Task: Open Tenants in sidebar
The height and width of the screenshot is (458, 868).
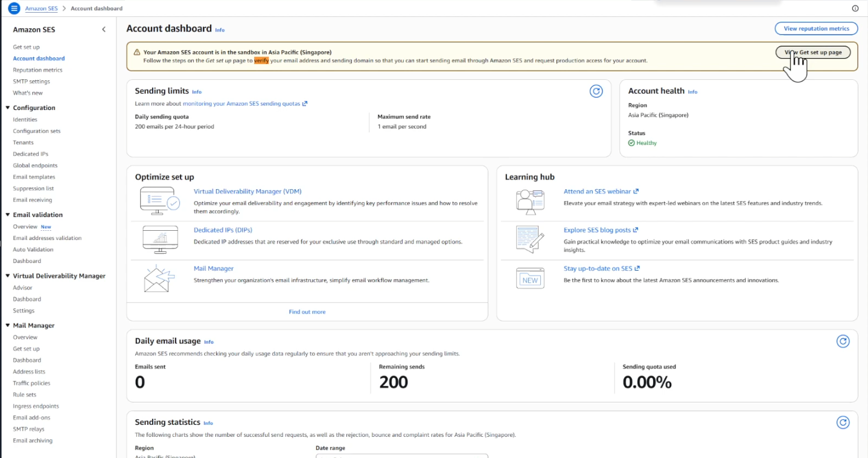Action: click(23, 143)
